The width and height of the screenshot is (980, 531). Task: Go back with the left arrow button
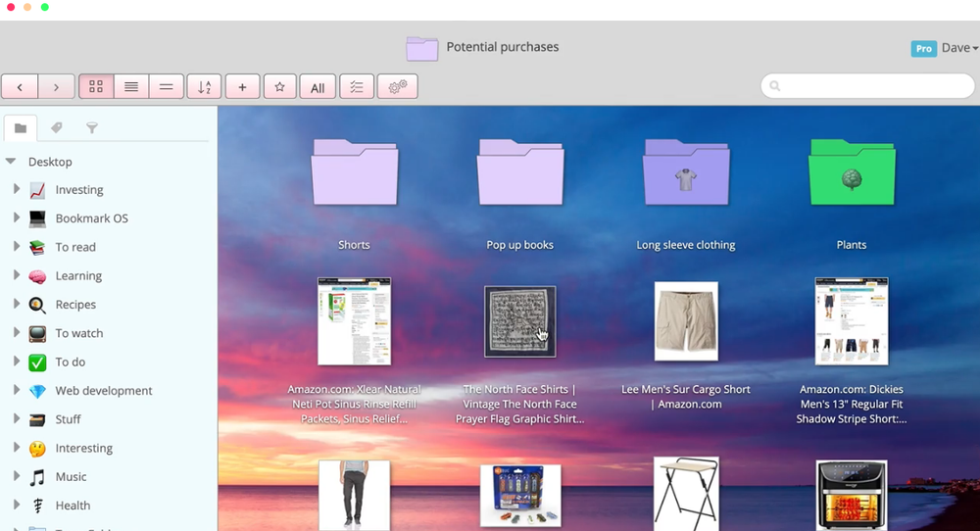coord(20,87)
